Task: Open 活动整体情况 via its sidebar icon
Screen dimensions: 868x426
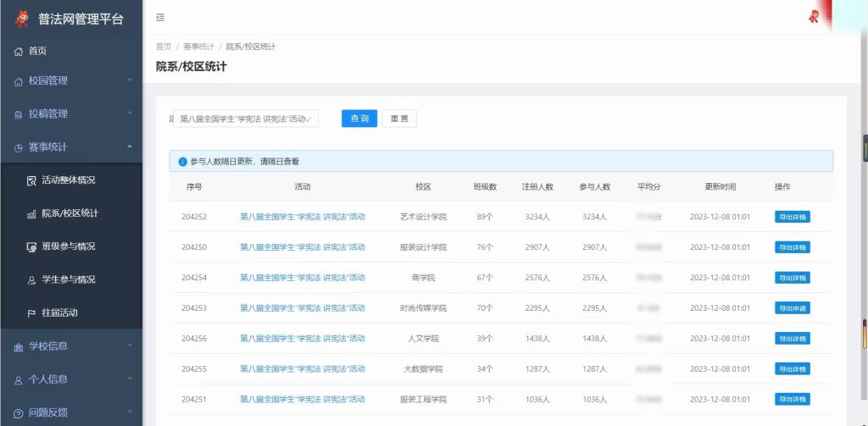Action: pos(31,180)
